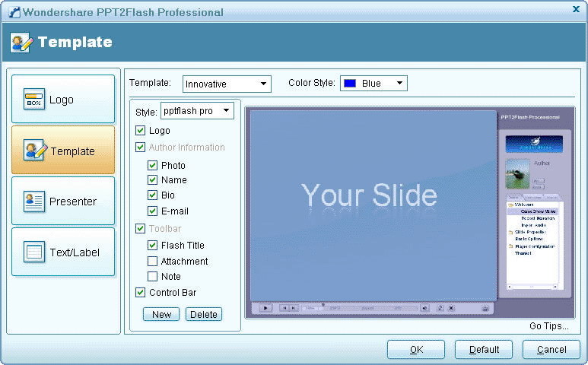Viewport: 588px width, 365px height.
Task: Click the Cancel button
Action: pos(551,349)
